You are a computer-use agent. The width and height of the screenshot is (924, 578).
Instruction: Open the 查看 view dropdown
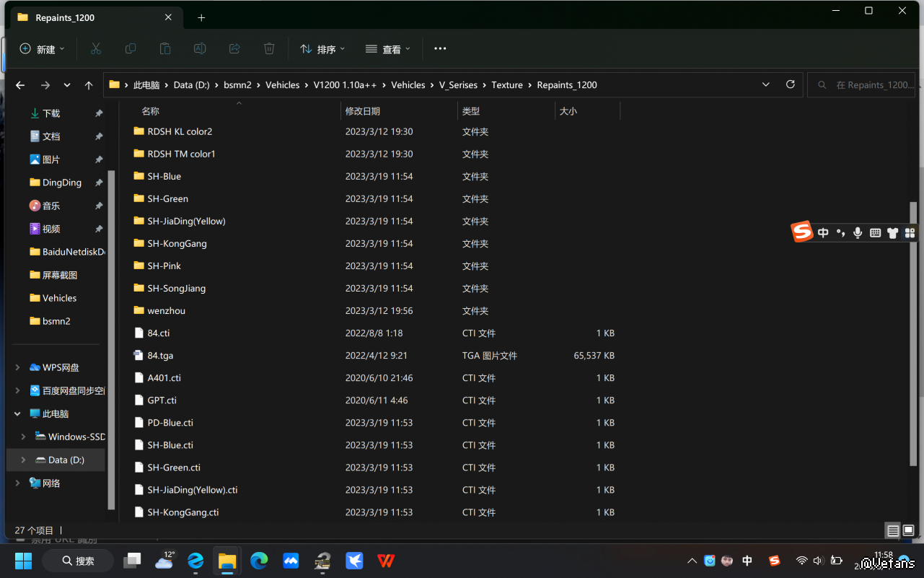click(x=388, y=49)
